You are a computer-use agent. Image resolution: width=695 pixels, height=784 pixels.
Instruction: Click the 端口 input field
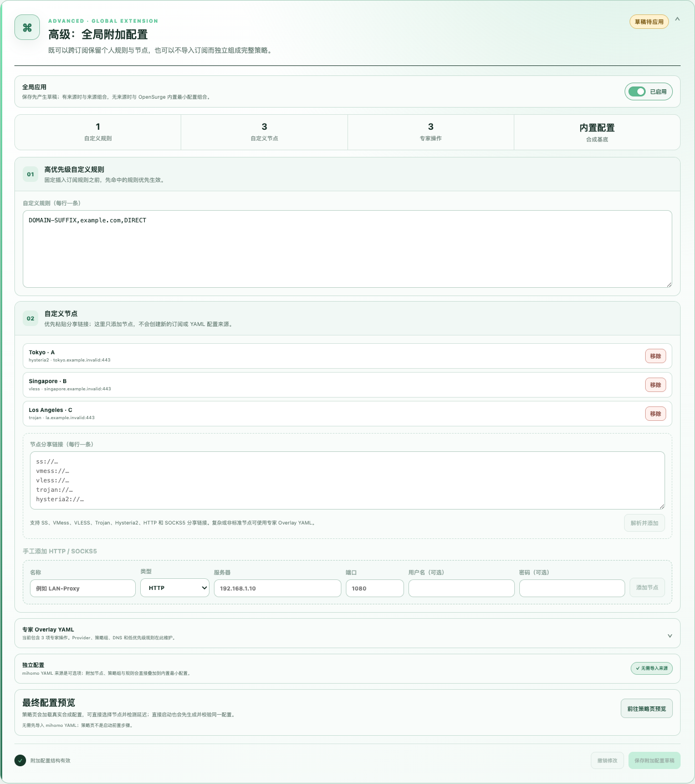coord(375,588)
